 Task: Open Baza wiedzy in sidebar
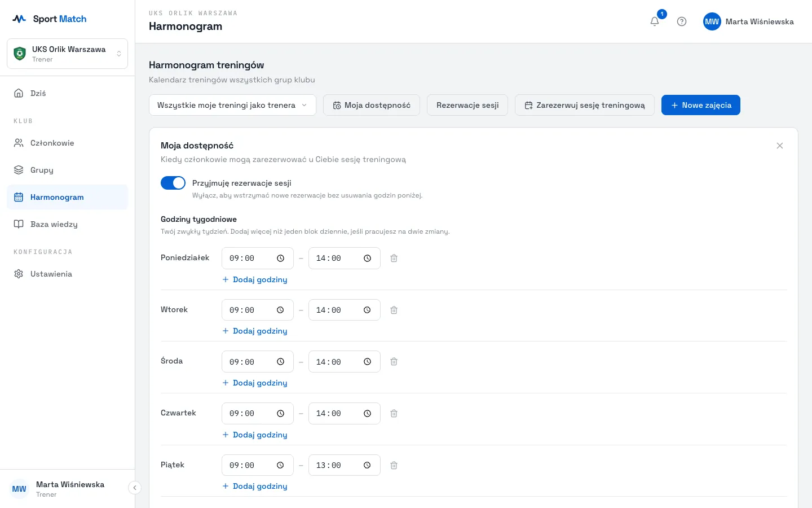click(x=67, y=224)
